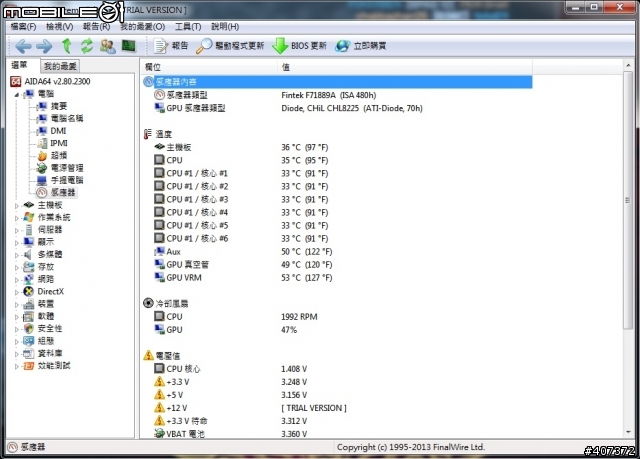Open the users icon in toolbar
Screen dimensions: 640x459
pos(108,46)
